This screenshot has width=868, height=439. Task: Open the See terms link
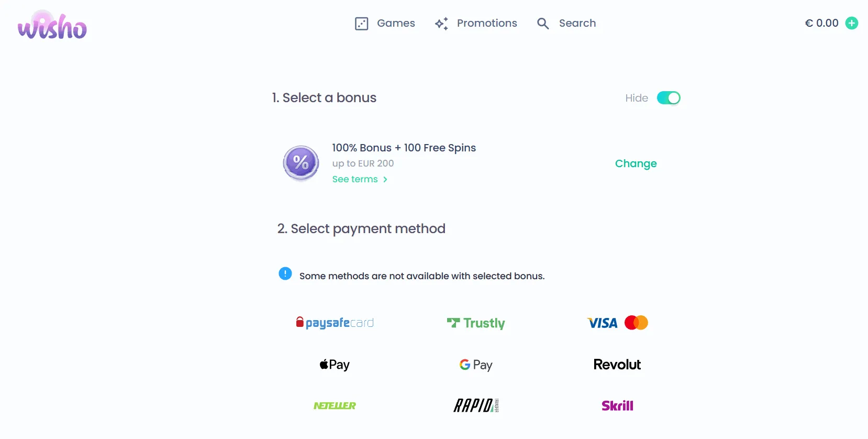[x=355, y=179]
